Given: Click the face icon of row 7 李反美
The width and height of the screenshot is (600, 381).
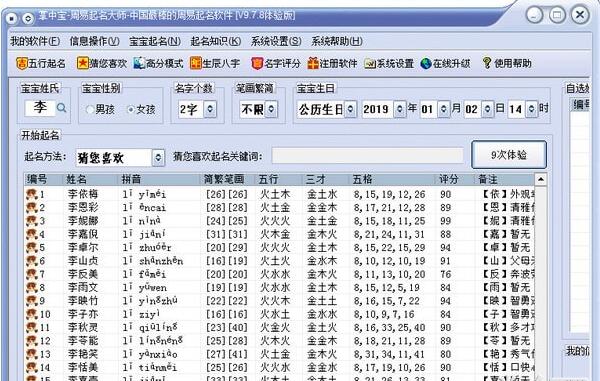Looking at the screenshot, I should click(x=32, y=274).
